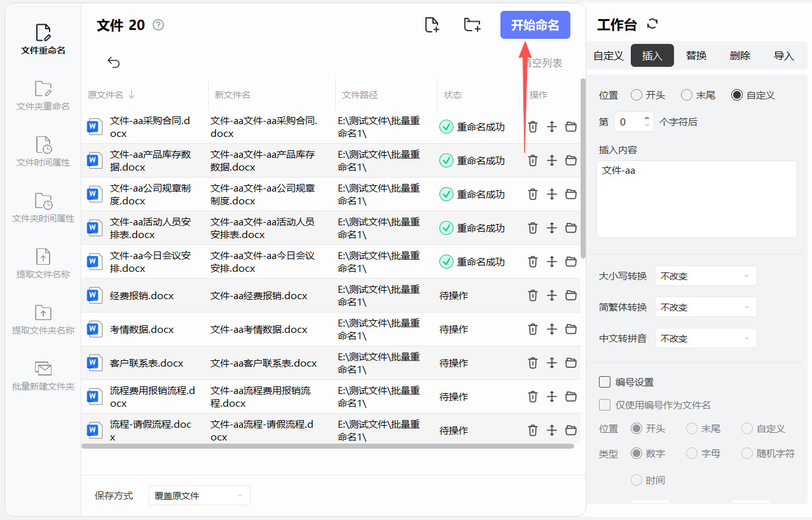Expand the 大小写转换 dropdown
Screen dimensions: 812x520
pyautogui.click(x=706, y=276)
